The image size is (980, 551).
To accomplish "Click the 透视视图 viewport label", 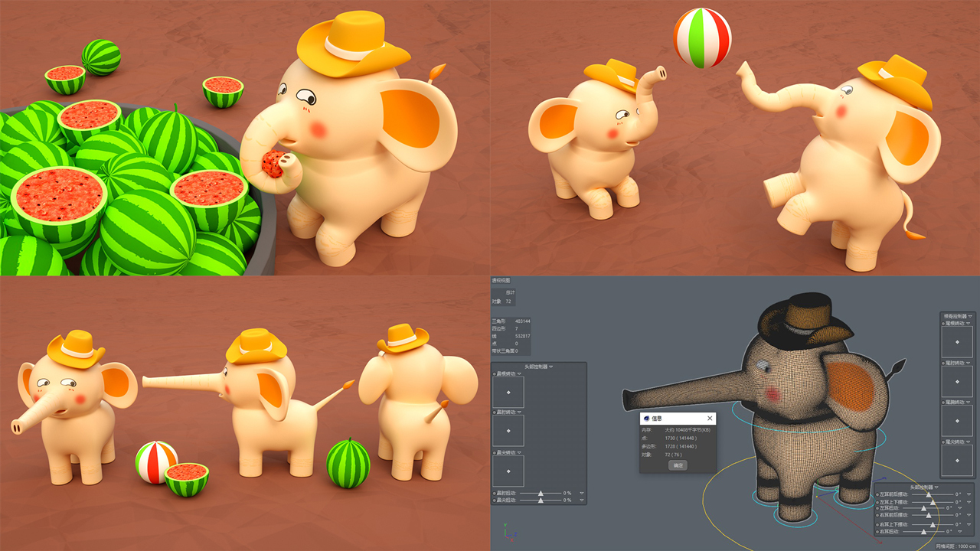I will point(501,280).
